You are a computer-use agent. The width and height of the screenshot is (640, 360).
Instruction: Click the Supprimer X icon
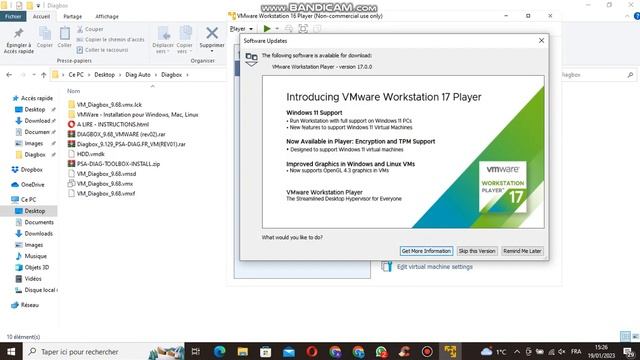212,33
